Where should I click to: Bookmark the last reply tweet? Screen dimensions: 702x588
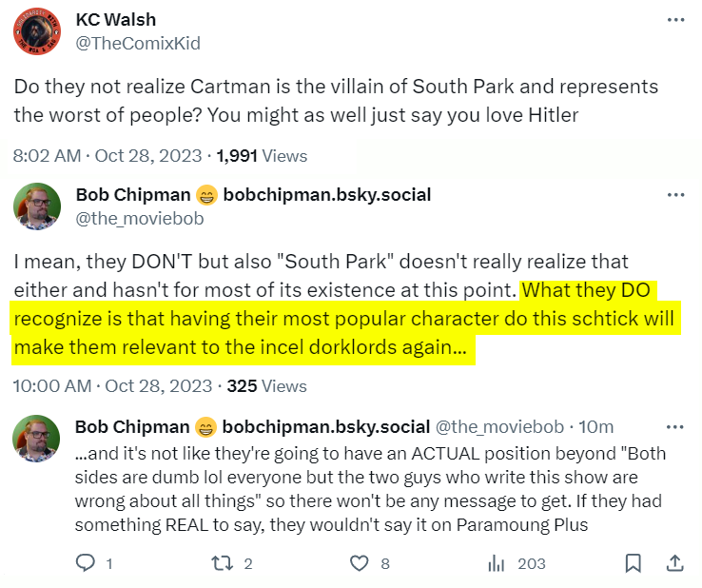tap(633, 563)
